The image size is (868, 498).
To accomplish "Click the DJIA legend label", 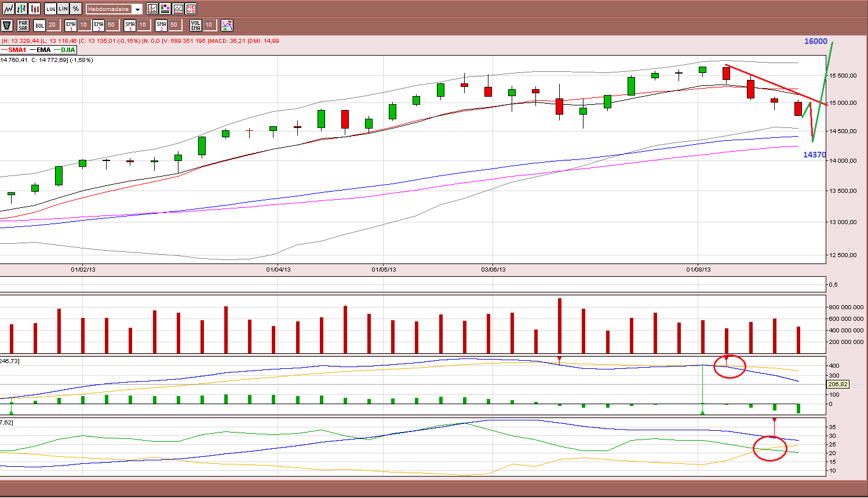I will click(x=68, y=50).
